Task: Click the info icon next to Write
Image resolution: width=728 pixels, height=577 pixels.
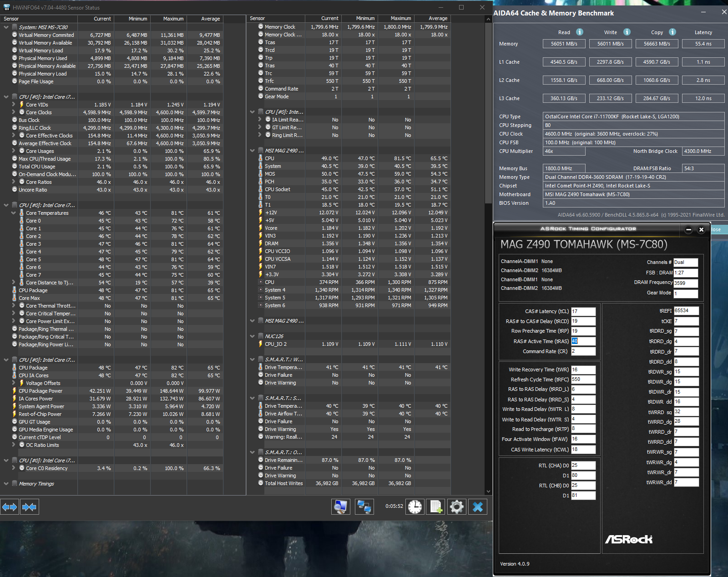Action: point(627,32)
